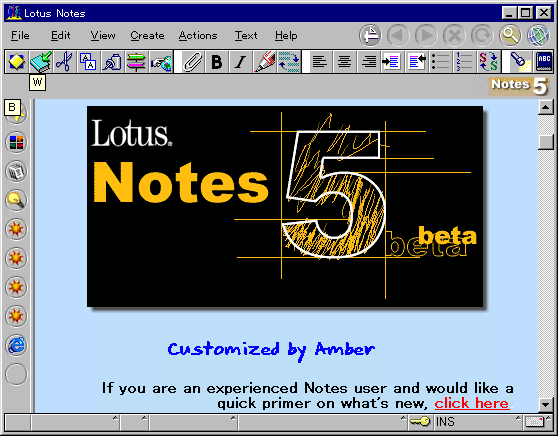Click the paperclip attachment icon
The height and width of the screenshot is (436, 558).
pyautogui.click(x=193, y=62)
